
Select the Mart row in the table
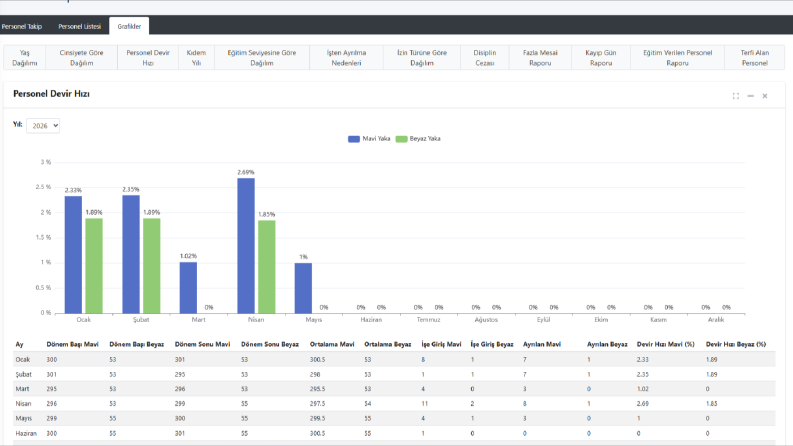[x=394, y=389]
